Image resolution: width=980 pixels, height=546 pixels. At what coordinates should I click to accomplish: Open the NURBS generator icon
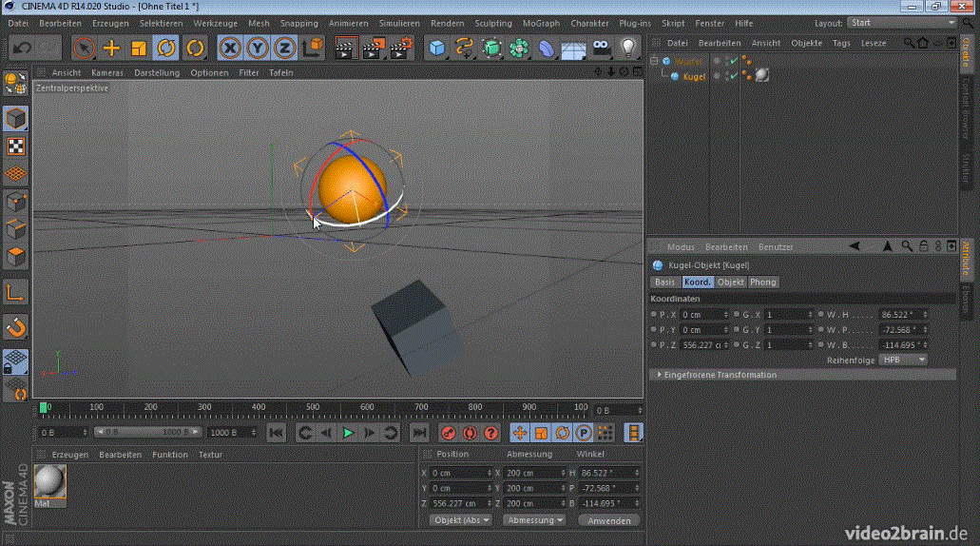click(x=491, y=49)
